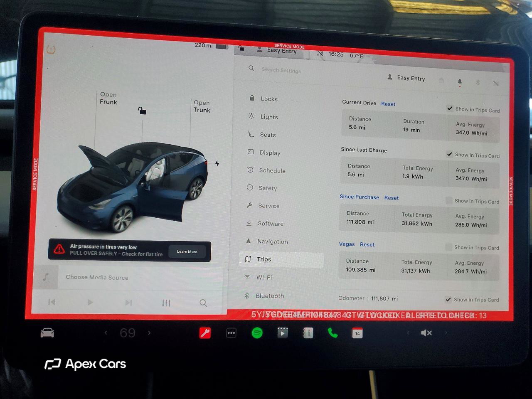
Task: Open Navigation settings
Action: tap(266, 241)
